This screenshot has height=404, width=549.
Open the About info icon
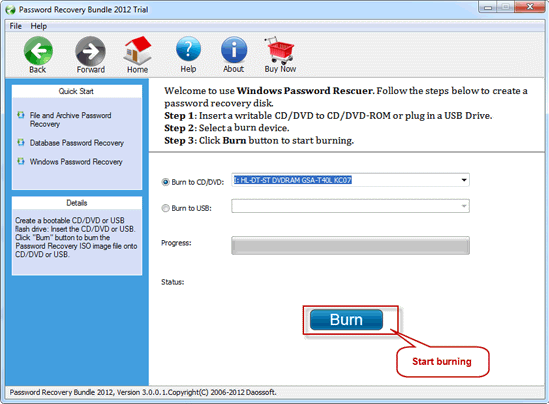click(234, 50)
